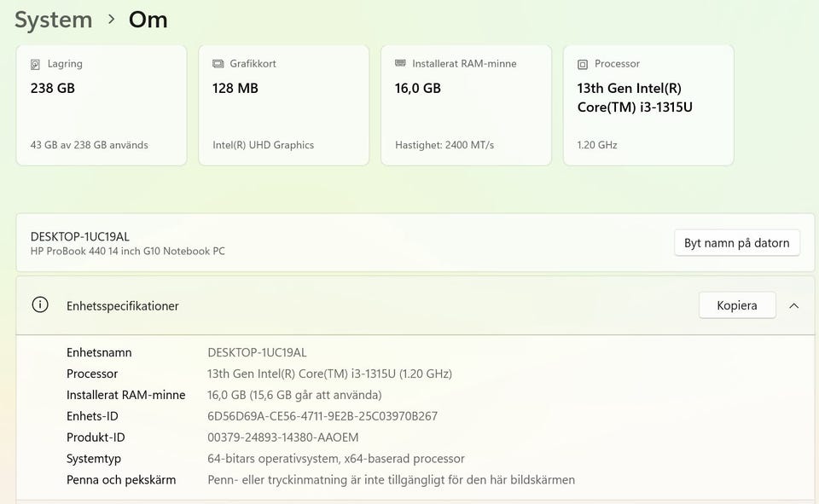Click the Om page title
This screenshot has height=504, width=819.
148,20
